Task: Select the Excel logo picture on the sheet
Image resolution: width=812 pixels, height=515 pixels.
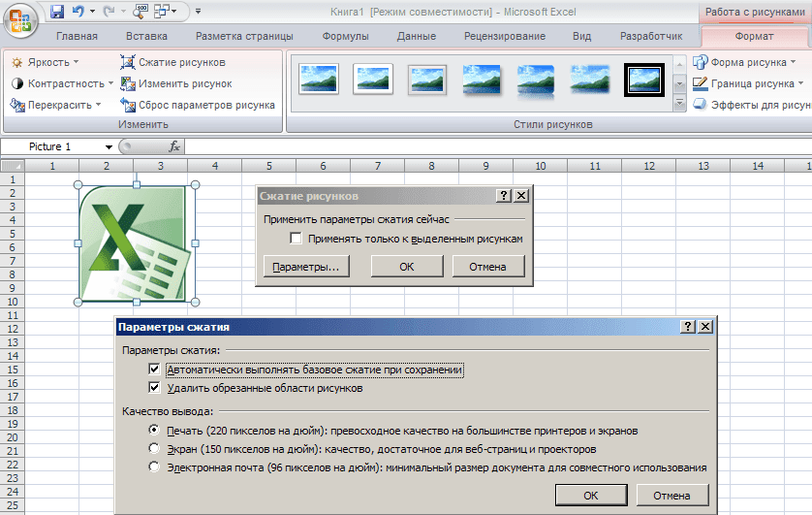Action: click(x=137, y=243)
